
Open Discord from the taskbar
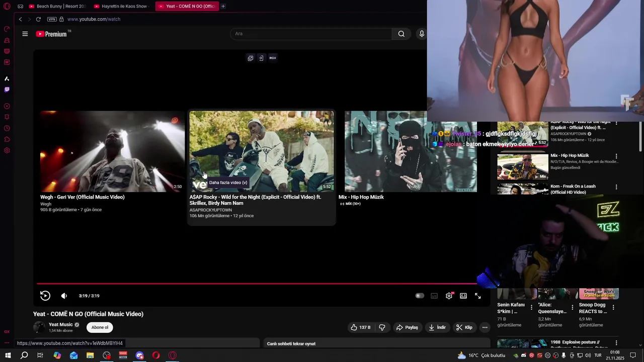point(140,355)
